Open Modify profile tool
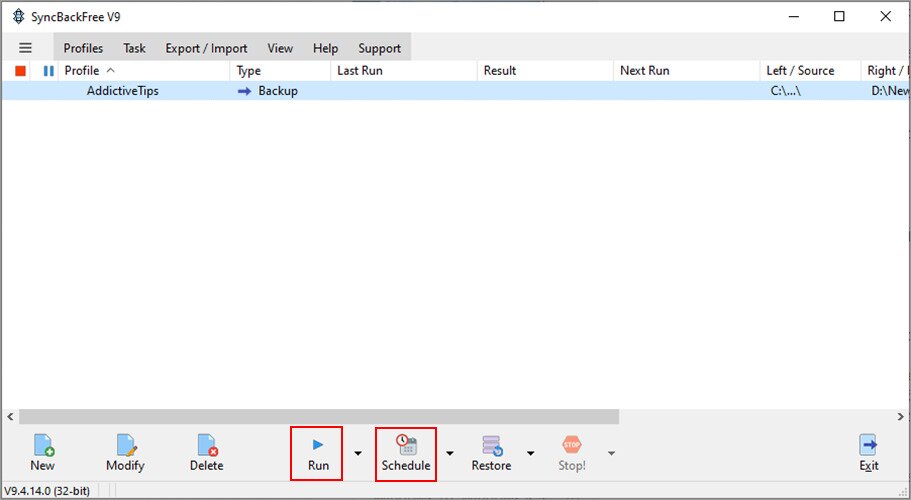 point(125,453)
